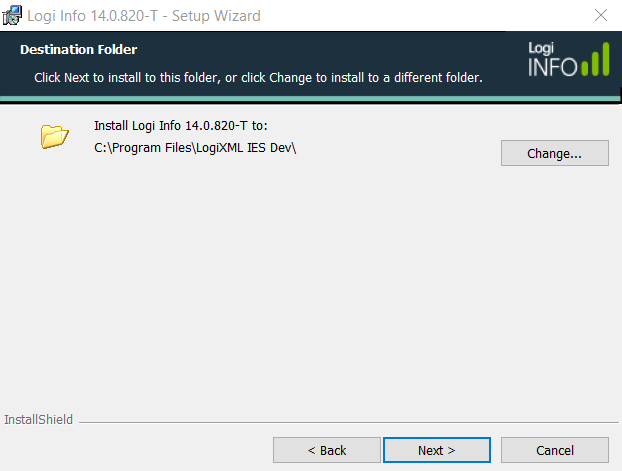The height and width of the screenshot is (471, 622).
Task: Click the InstallShield label
Action: [38, 419]
